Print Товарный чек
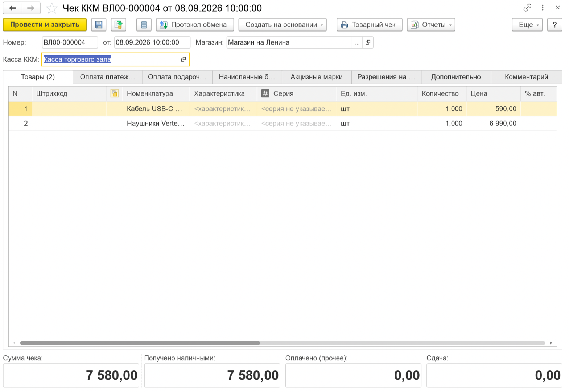 [x=370, y=25]
